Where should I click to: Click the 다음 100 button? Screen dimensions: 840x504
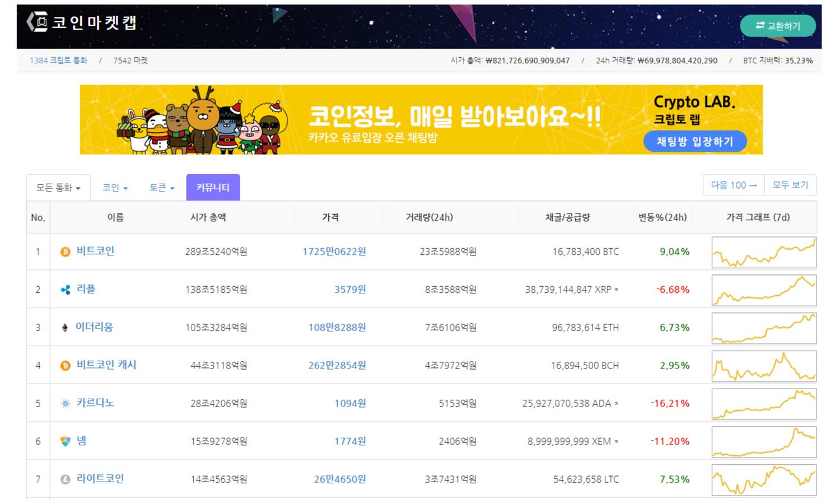733,185
